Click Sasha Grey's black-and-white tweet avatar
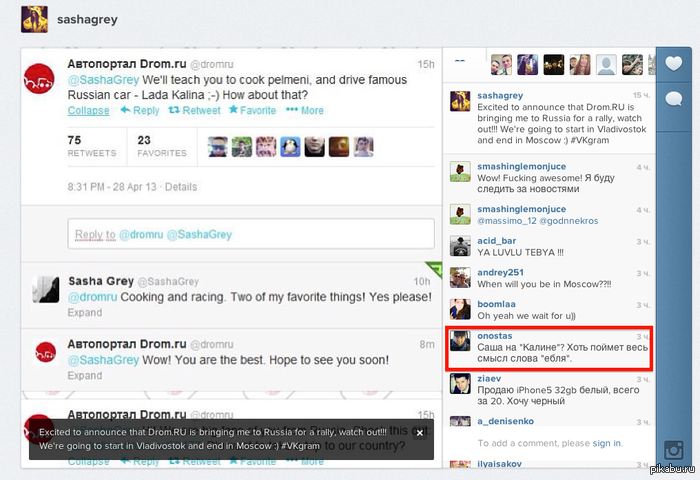 (x=46, y=289)
